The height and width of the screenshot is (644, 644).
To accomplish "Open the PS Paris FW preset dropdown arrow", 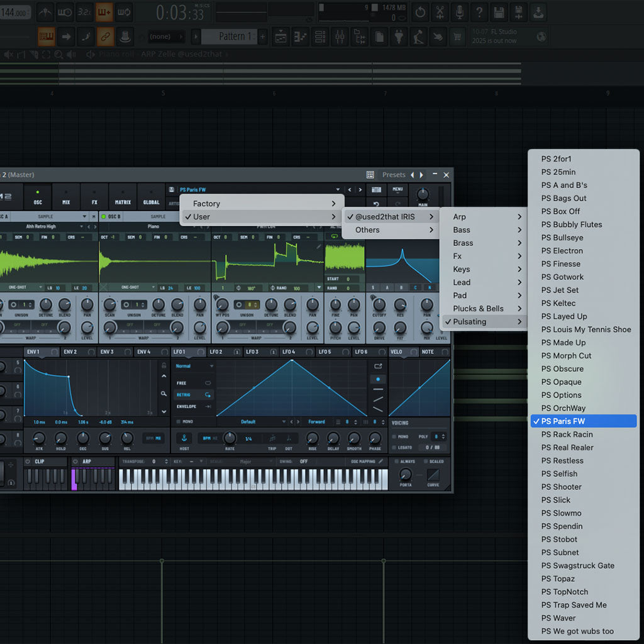I will [x=338, y=190].
